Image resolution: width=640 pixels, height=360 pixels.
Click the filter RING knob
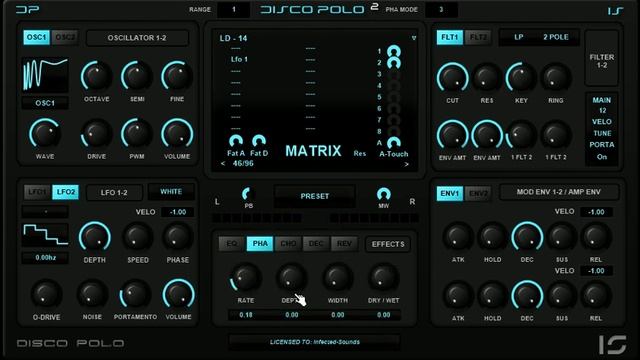(556, 78)
